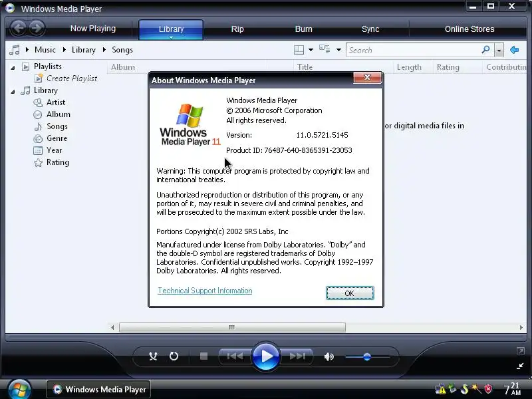Open the view options dropdown arrow

point(338,50)
